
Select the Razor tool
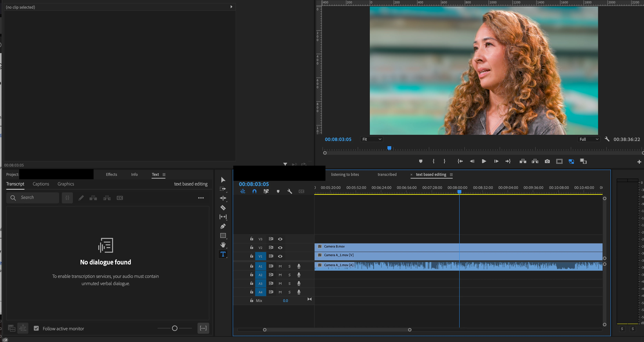[x=223, y=207]
